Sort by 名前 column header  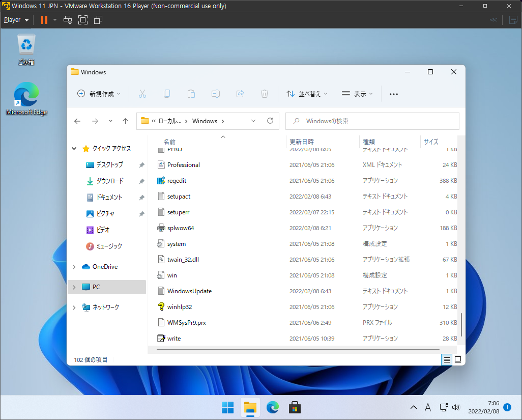coord(169,142)
